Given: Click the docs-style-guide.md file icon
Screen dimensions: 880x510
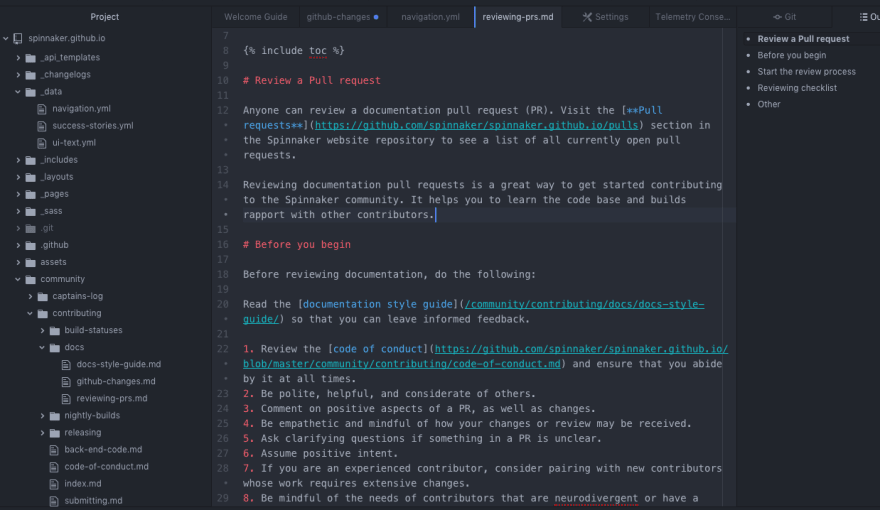Looking at the screenshot, I should point(66,365).
